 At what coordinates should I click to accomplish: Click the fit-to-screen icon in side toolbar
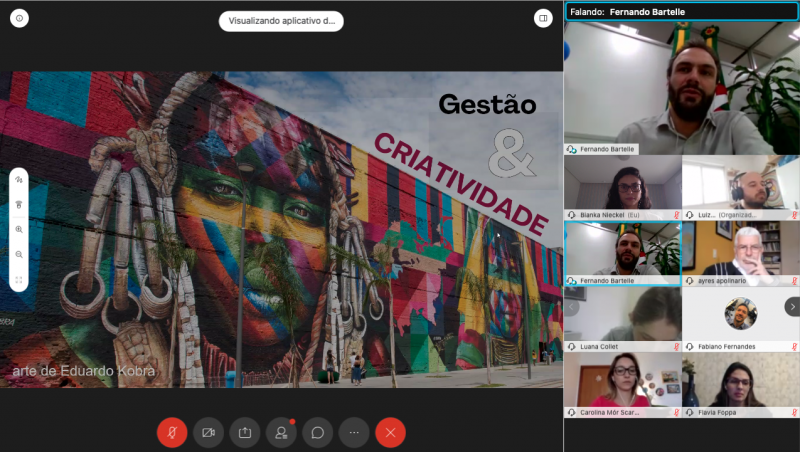point(19,280)
